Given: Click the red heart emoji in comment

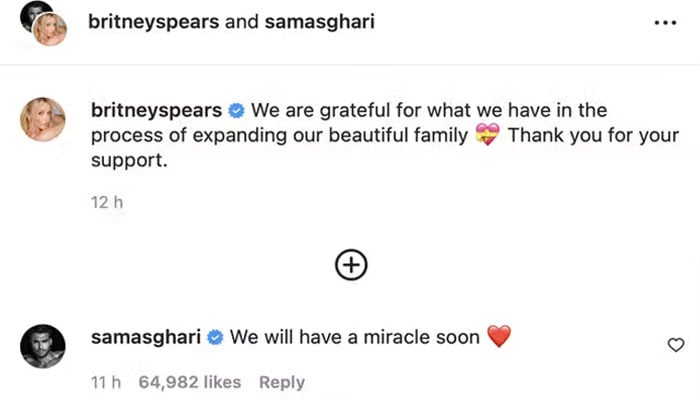Looking at the screenshot, I should (x=498, y=338).
